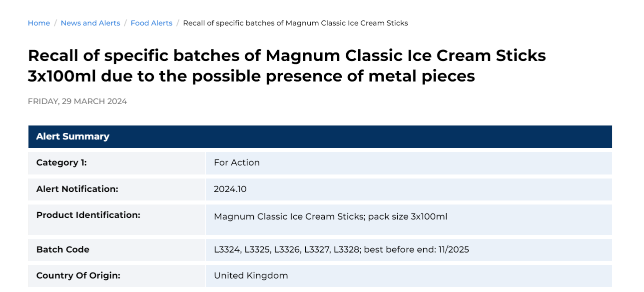Viewport: 644px width, 292px height.
Task: Click the L3324 batch codes value
Action: click(341, 249)
